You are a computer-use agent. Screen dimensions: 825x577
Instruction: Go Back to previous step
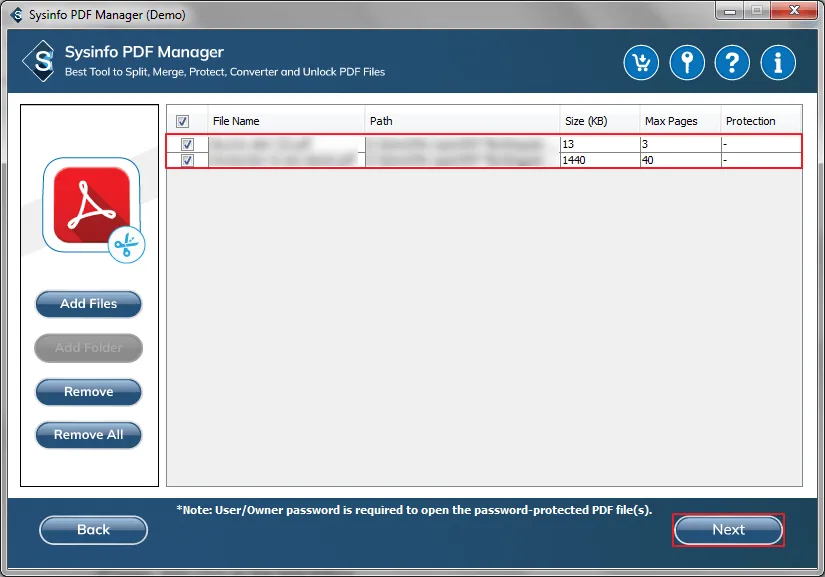tap(93, 530)
